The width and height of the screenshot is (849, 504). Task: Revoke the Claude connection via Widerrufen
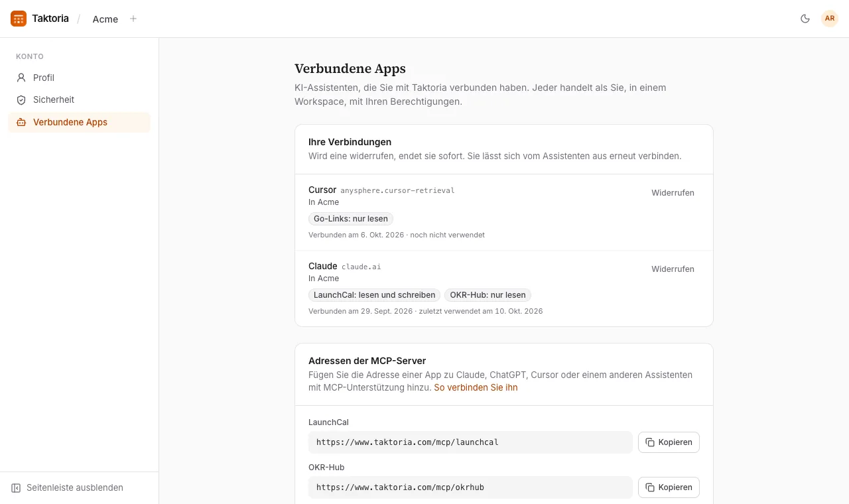tap(673, 269)
